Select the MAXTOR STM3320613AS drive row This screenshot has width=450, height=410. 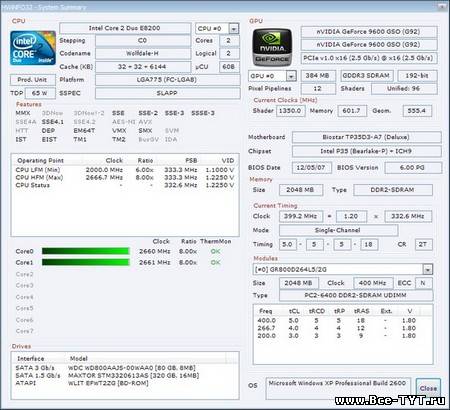tap(125, 375)
